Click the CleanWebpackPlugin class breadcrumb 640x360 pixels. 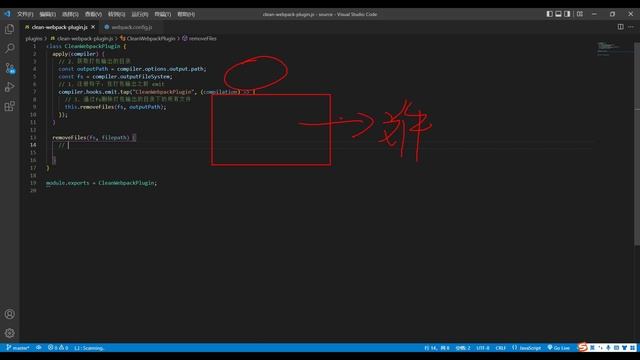click(x=147, y=38)
